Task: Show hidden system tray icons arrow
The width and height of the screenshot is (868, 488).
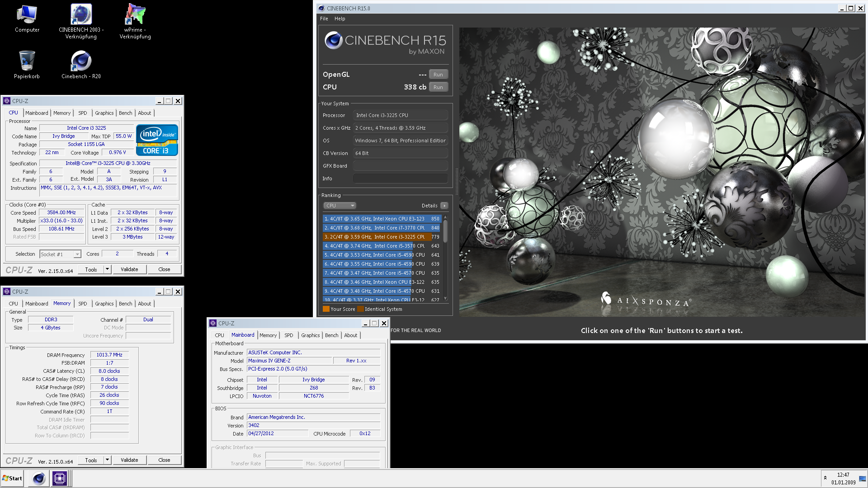Action: [x=826, y=478]
